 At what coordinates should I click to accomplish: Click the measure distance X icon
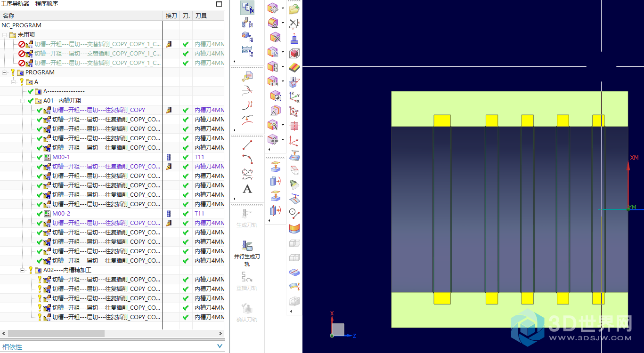[294, 23]
